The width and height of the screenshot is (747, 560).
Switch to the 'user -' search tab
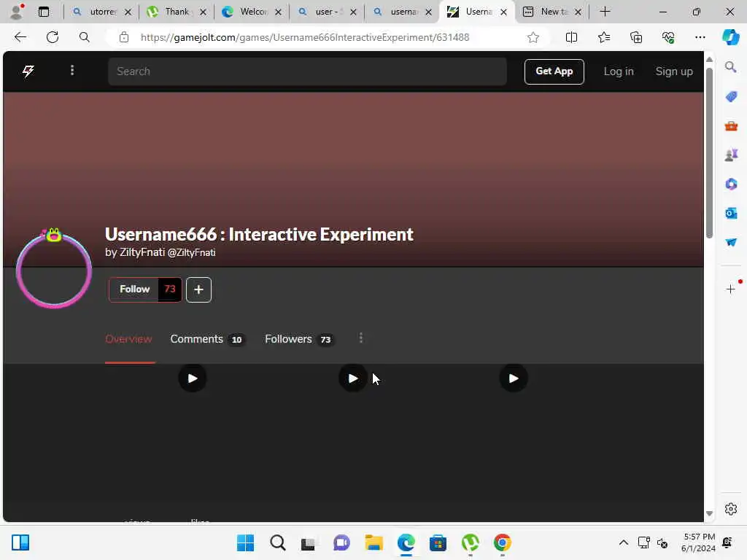point(326,12)
